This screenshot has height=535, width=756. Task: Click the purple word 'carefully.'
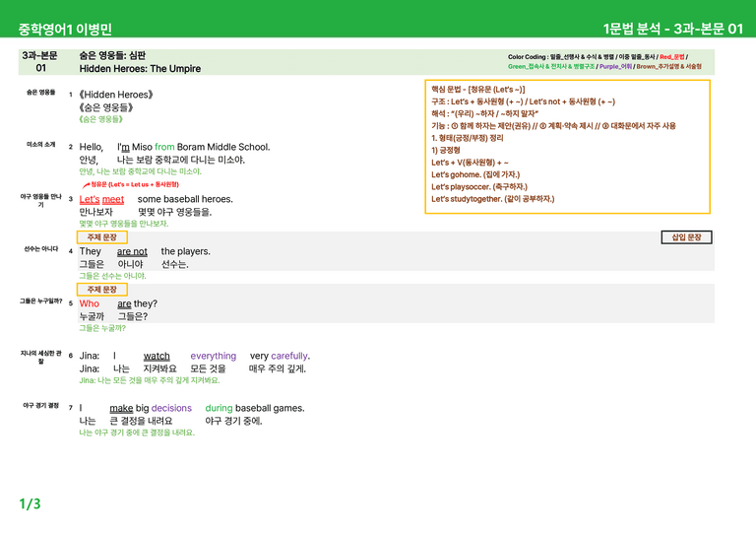290,356
